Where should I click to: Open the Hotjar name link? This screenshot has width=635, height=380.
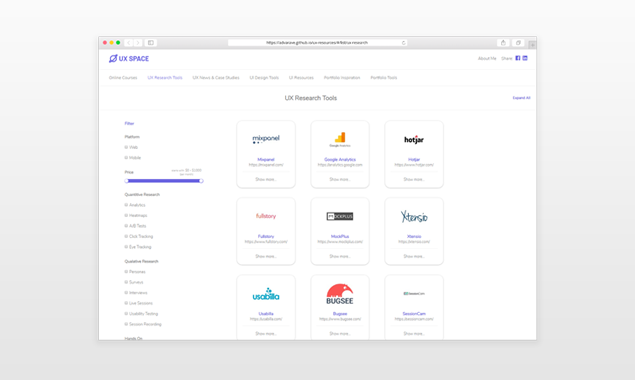[x=414, y=160]
